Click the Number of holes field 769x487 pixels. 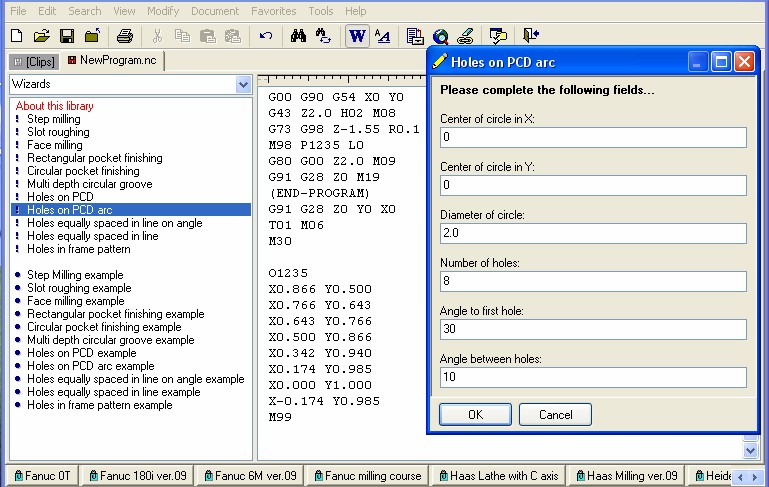pos(593,281)
